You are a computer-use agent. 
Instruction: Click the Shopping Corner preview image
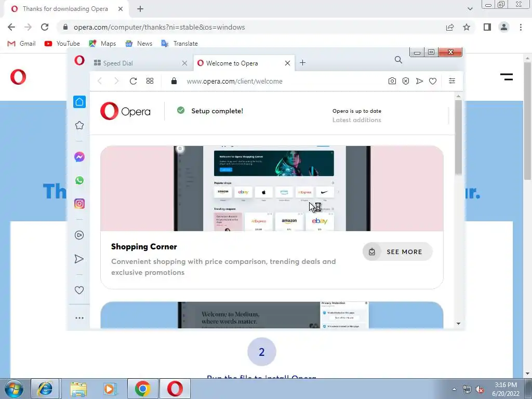pos(272,188)
